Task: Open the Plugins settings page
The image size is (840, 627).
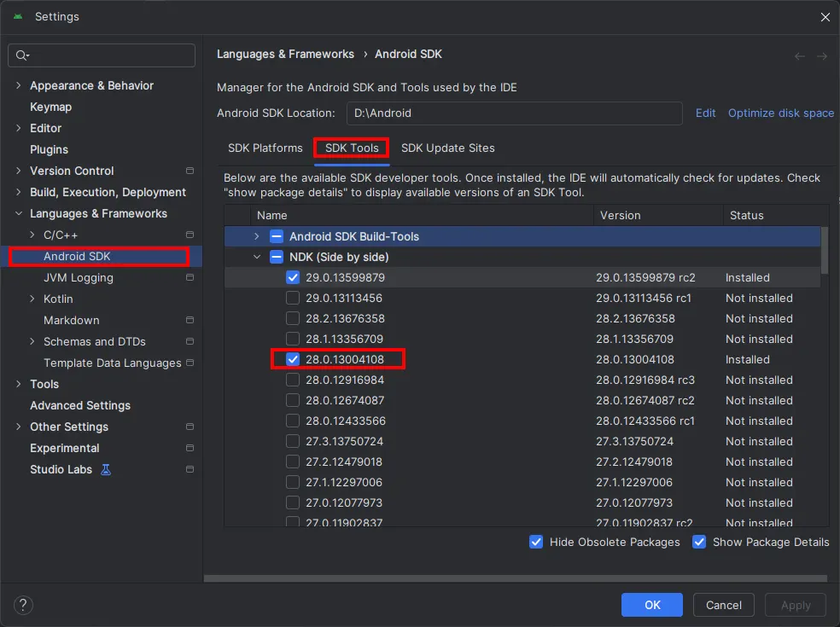Action: pos(49,149)
